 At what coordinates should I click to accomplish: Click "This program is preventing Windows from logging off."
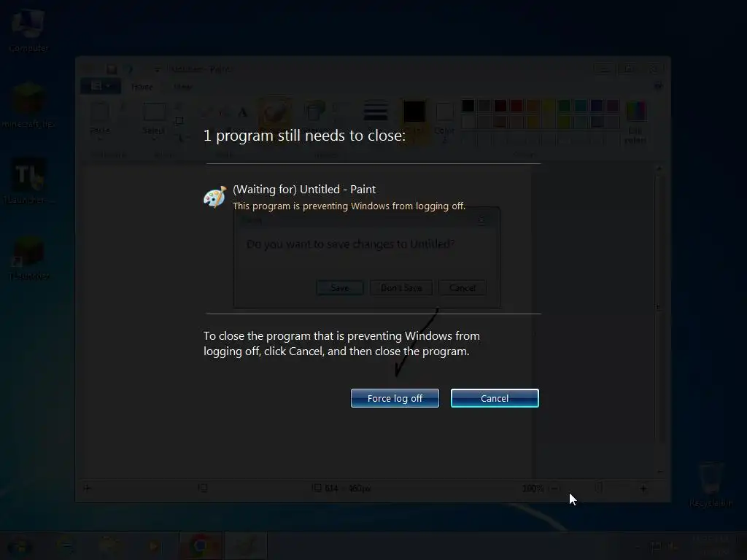click(x=349, y=206)
